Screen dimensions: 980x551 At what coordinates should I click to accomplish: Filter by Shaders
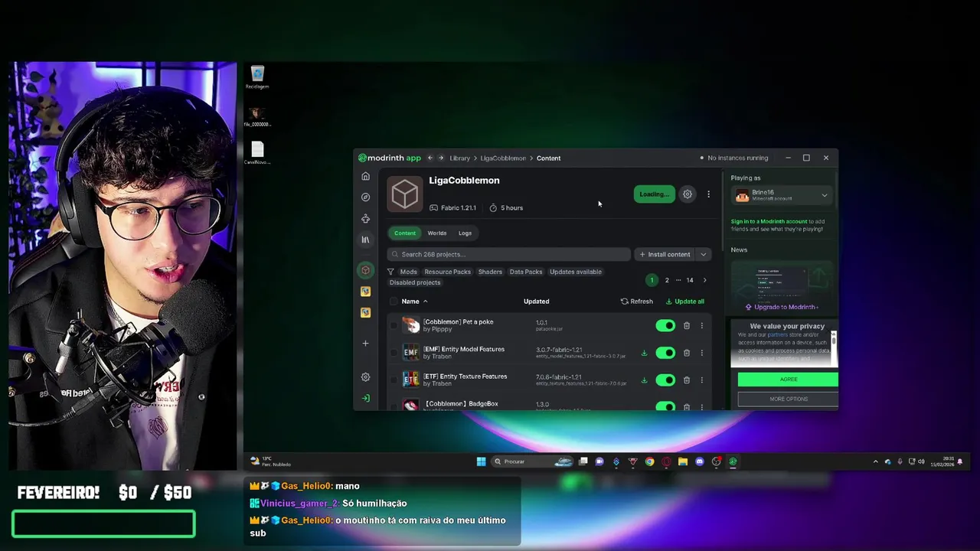[490, 272]
